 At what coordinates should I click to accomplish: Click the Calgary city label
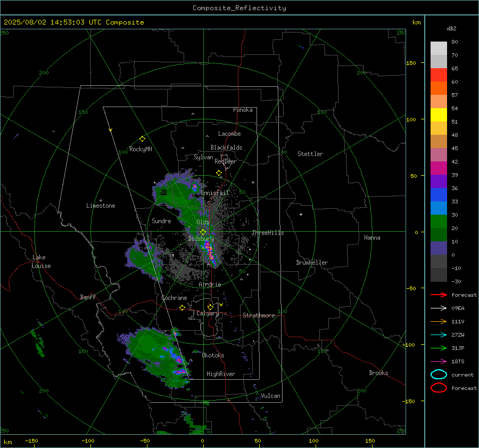tap(208, 313)
